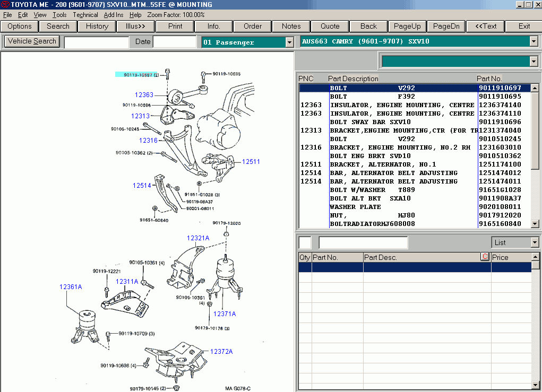
Task: Click order table scrollbar up arrow
Action: pyautogui.click(x=535, y=257)
